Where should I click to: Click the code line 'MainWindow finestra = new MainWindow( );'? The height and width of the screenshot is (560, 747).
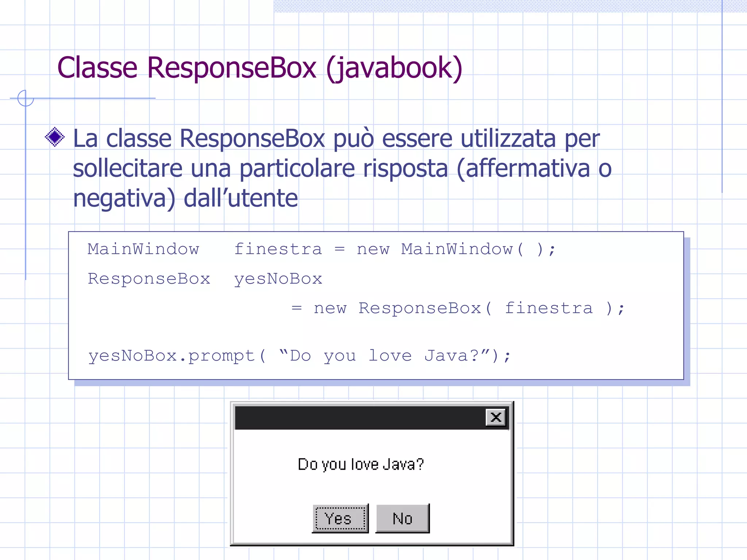tap(321, 249)
